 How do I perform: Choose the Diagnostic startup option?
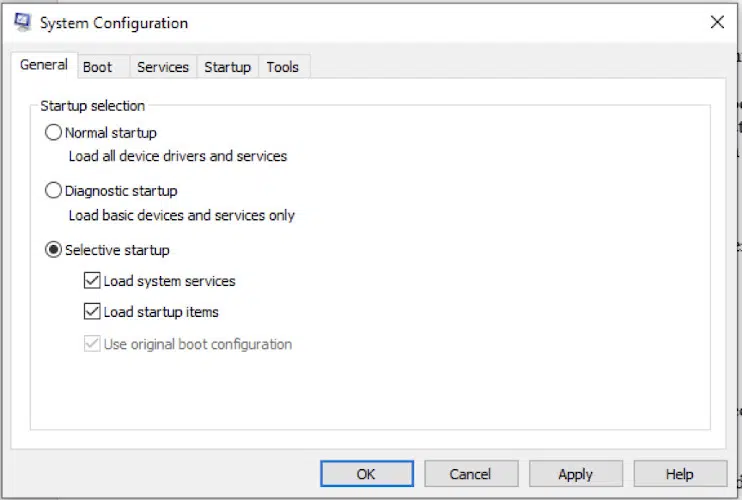point(54,190)
